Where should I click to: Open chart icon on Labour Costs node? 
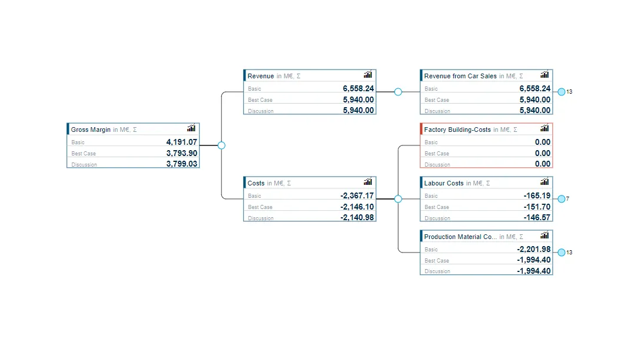(545, 181)
